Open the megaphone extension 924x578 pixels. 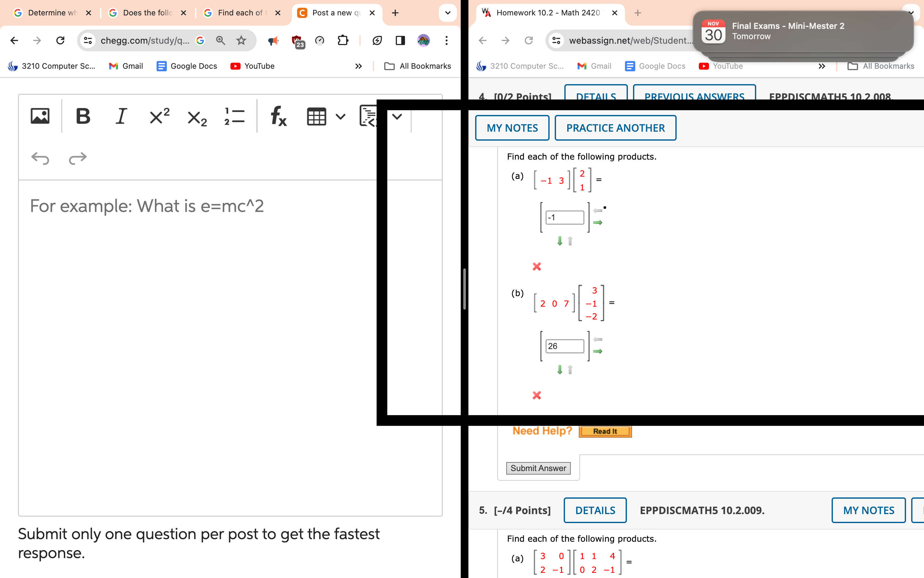click(x=273, y=40)
